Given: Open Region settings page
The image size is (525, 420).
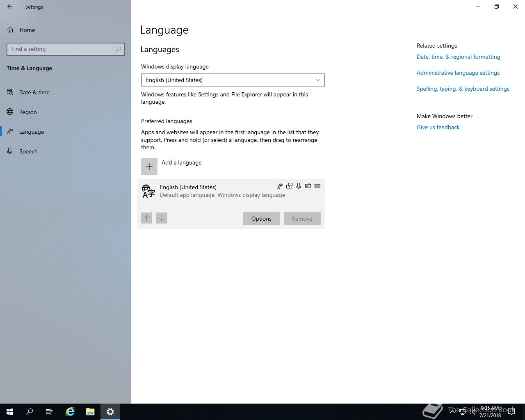Looking at the screenshot, I should (66, 112).
